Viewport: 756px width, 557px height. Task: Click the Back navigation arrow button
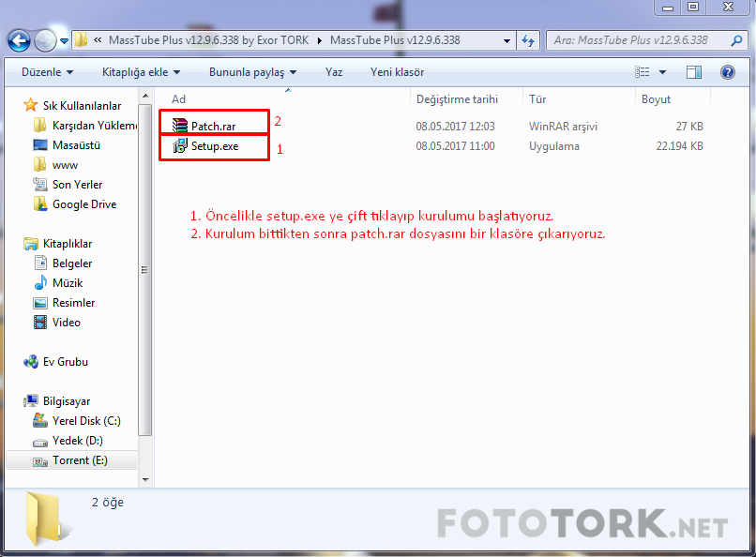19,40
